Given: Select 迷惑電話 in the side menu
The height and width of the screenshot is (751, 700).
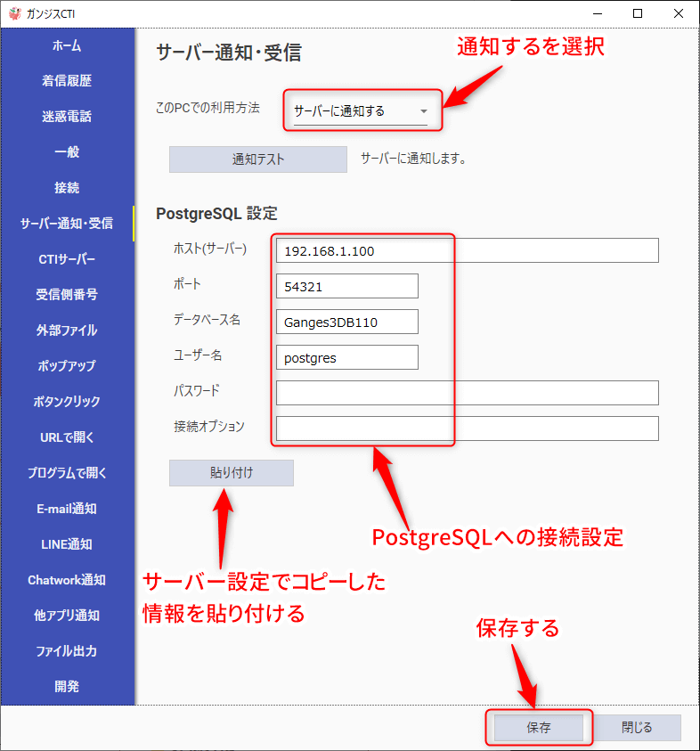Looking at the screenshot, I should pyautogui.click(x=67, y=117).
